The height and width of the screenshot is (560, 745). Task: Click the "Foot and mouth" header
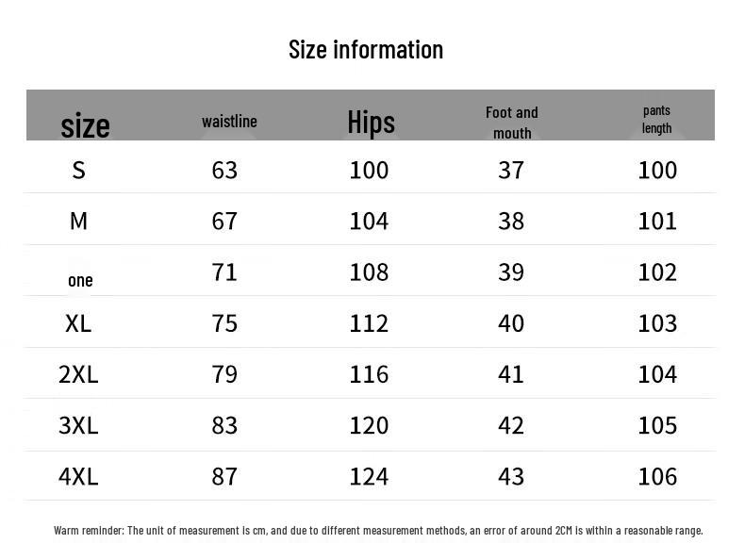(512, 123)
